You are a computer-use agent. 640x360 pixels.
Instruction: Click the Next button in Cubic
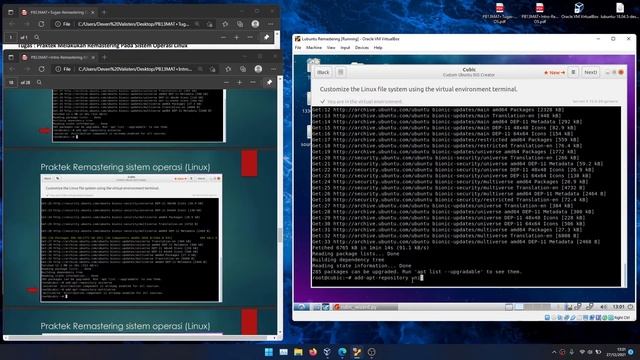click(591, 72)
